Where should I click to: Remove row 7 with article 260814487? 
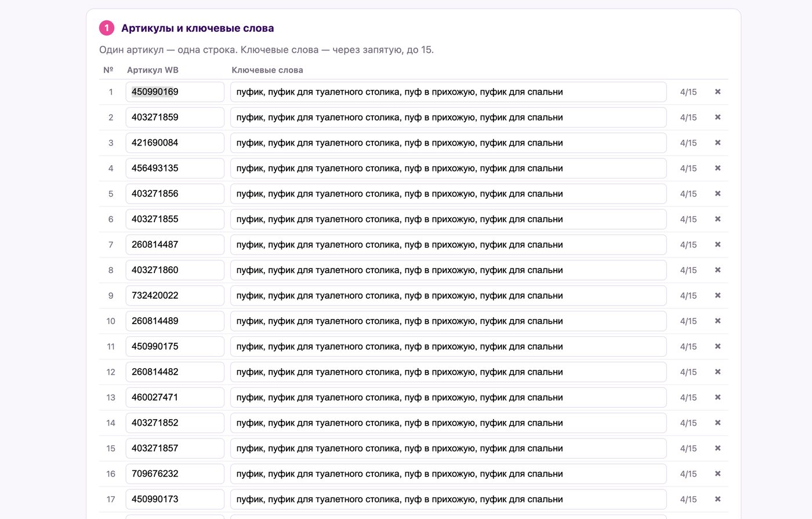coord(717,245)
